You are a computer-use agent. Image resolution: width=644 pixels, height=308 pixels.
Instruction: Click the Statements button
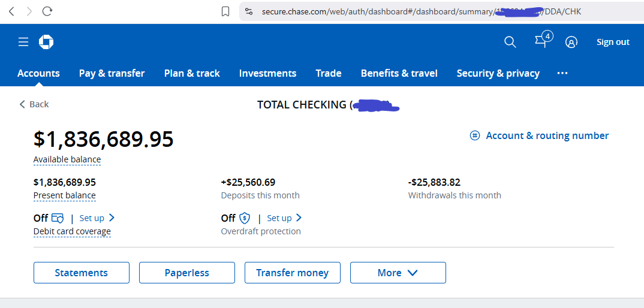coord(81,273)
